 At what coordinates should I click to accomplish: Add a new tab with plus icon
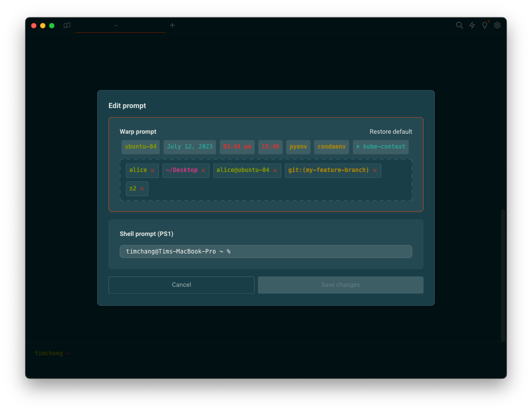pyautogui.click(x=172, y=25)
